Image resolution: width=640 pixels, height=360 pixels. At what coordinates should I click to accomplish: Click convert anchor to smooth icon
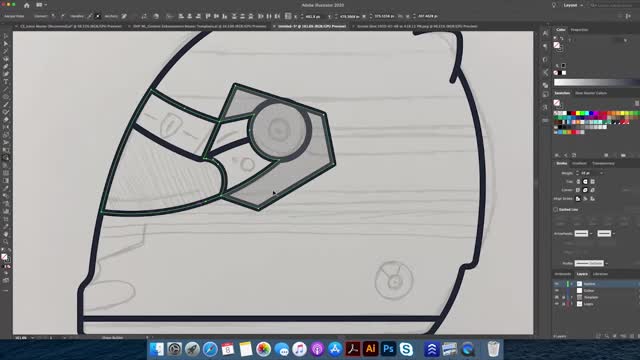tap(62, 16)
